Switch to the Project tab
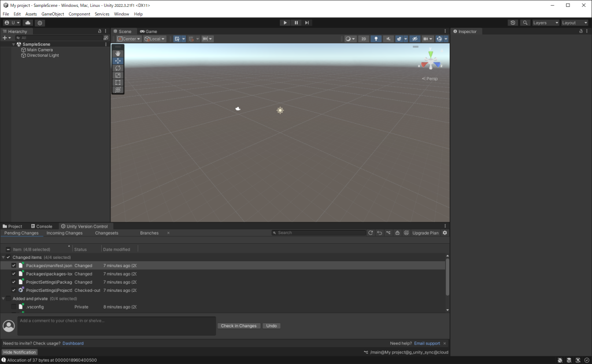This screenshot has height=364, width=592. point(13,226)
